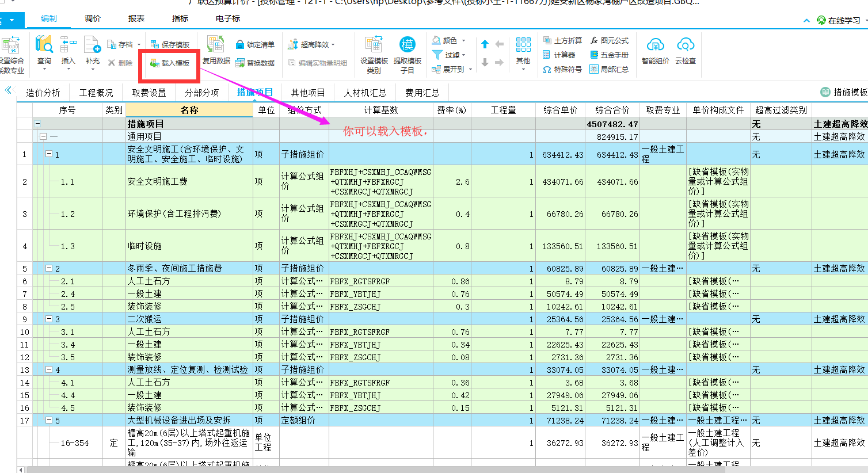The image size is (868, 473).
Task: Click the 插入 (insert) icon
Action: click(x=68, y=45)
